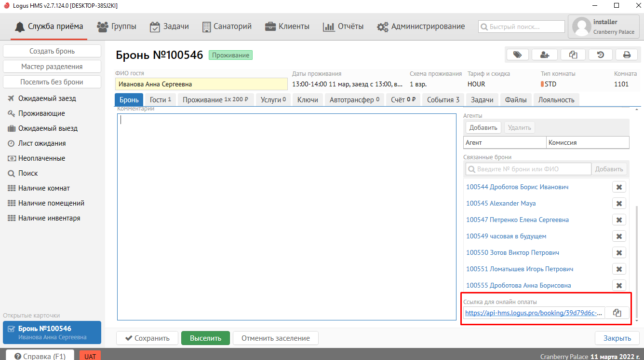This screenshot has height=360, width=644.
Task: Click the Быстрый поиск search field
Action: click(x=522, y=27)
